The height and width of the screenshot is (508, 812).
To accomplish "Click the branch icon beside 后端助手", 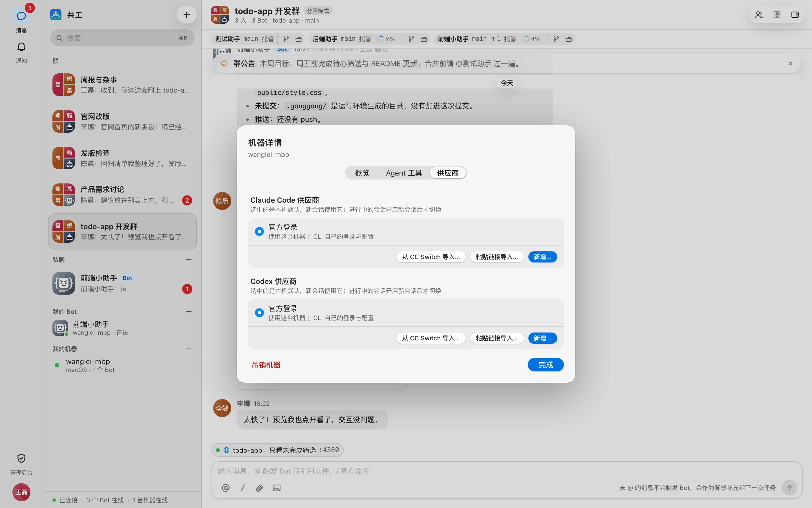I will point(411,39).
